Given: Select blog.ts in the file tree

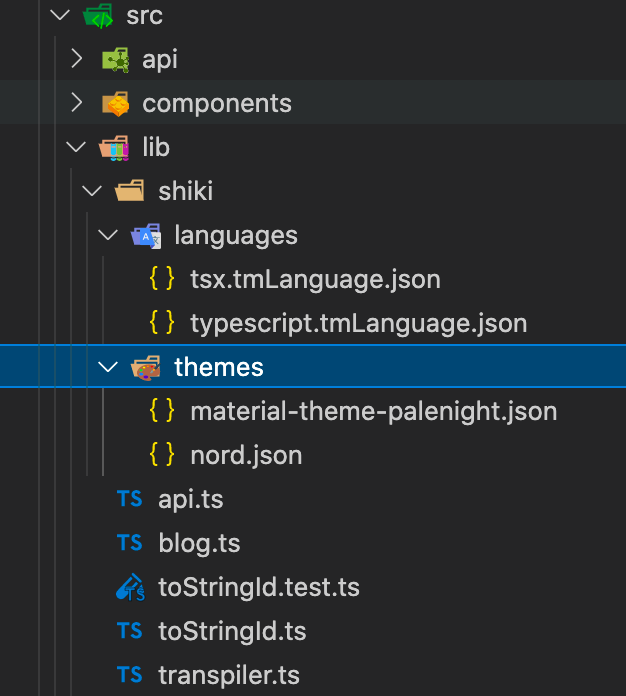Looking at the screenshot, I should [199, 543].
